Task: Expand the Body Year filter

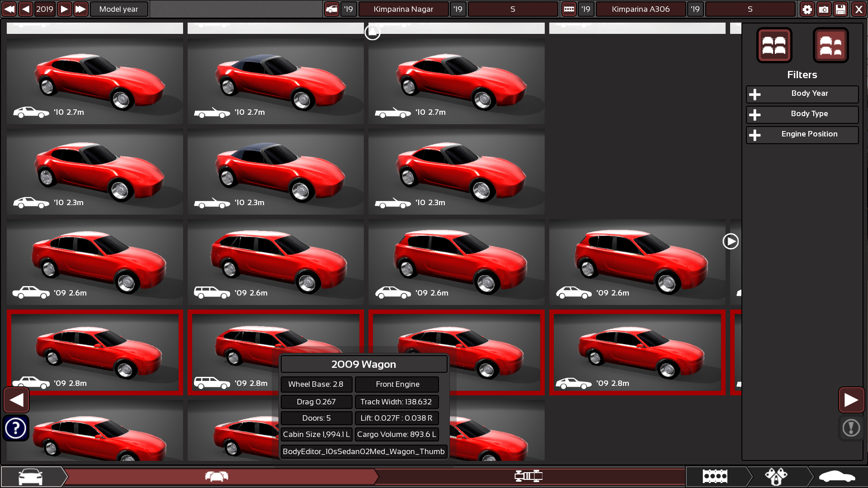Action: tap(802, 94)
